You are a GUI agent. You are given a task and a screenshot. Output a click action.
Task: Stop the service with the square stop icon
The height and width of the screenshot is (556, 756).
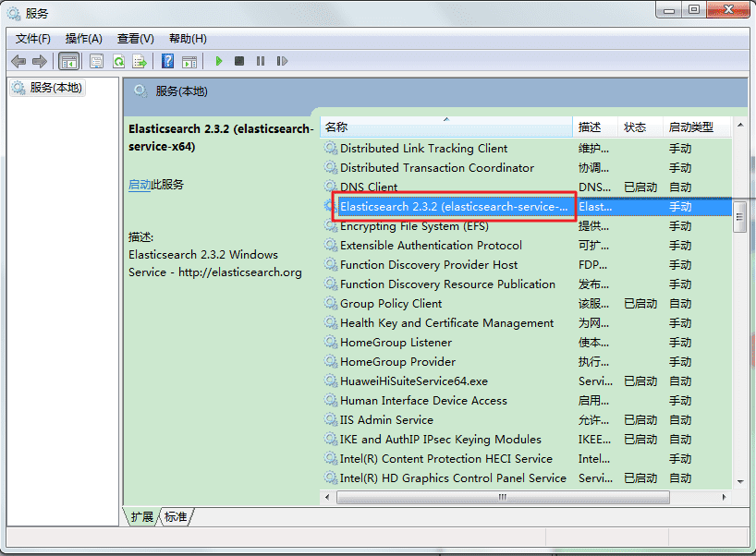click(x=239, y=61)
